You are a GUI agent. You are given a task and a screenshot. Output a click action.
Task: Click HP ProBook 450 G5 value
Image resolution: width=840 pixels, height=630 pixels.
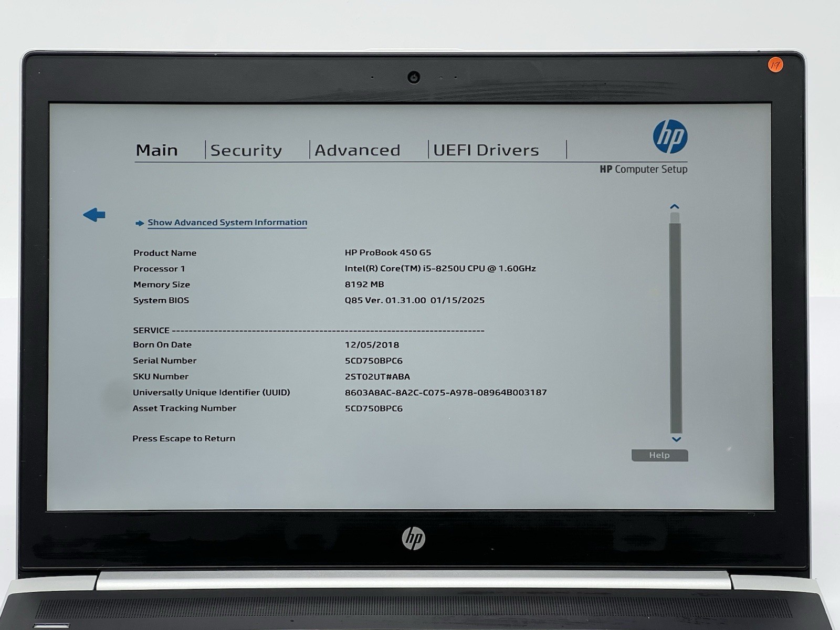[x=388, y=253]
